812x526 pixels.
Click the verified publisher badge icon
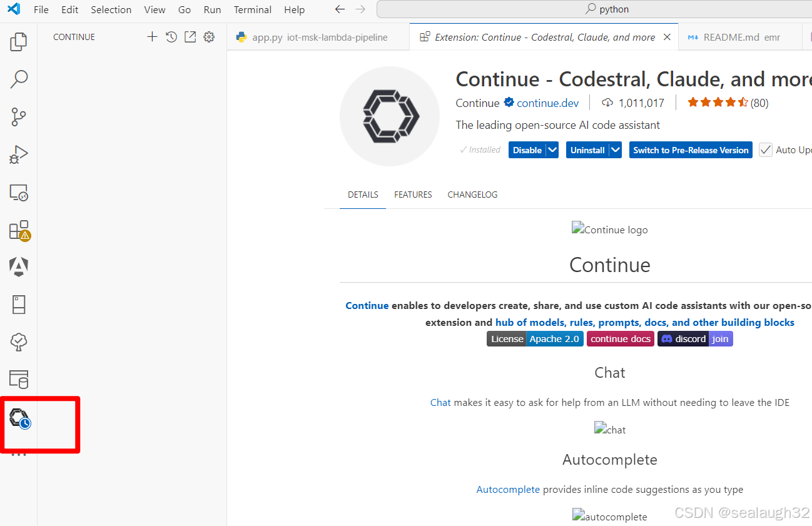point(509,103)
